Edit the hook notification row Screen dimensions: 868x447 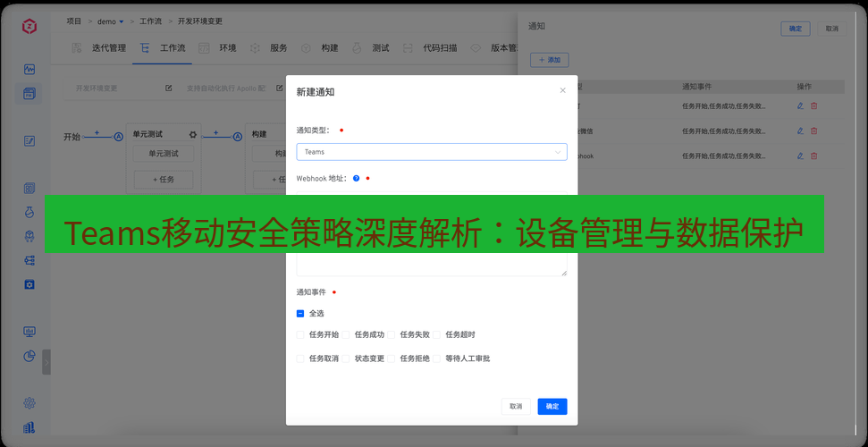[x=800, y=156]
